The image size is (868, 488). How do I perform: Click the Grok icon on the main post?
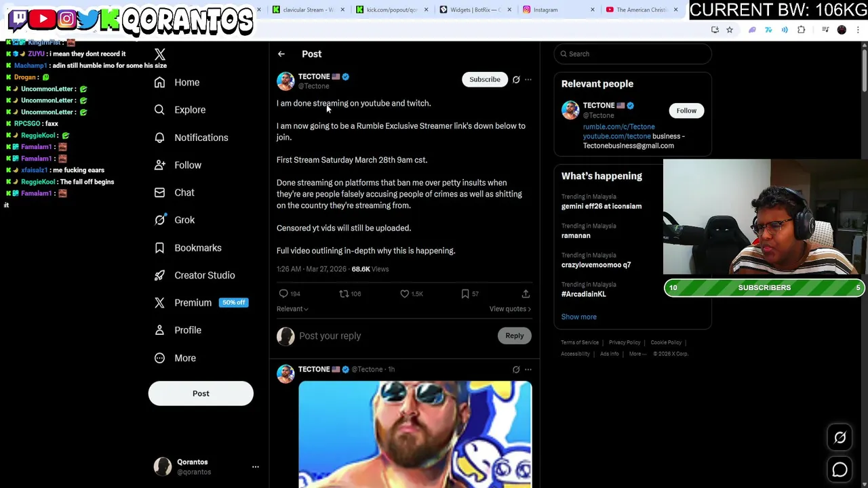[x=516, y=79]
